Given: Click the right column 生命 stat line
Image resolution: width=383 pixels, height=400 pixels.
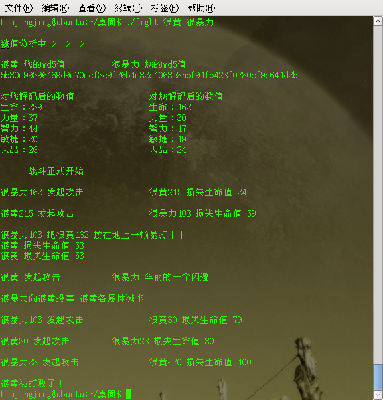Looking at the screenshot, I should 170,107.
